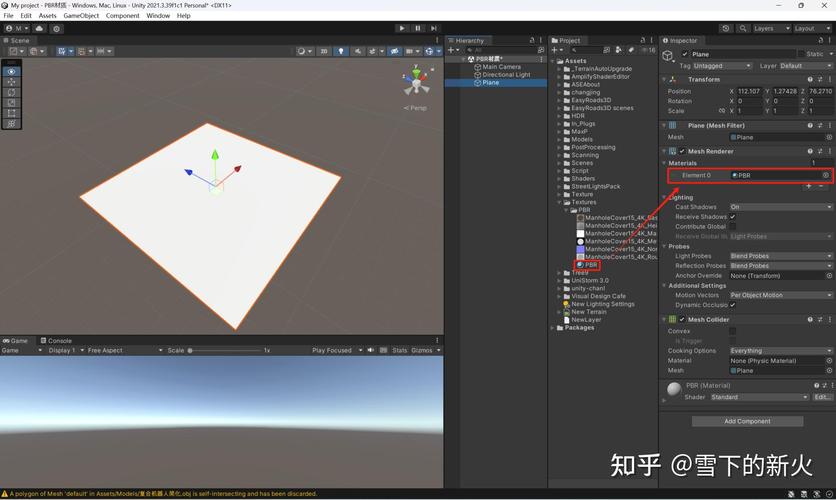Disable the Mesh Renderer component checkbox
This screenshot has height=500, width=836.
pyautogui.click(x=682, y=151)
